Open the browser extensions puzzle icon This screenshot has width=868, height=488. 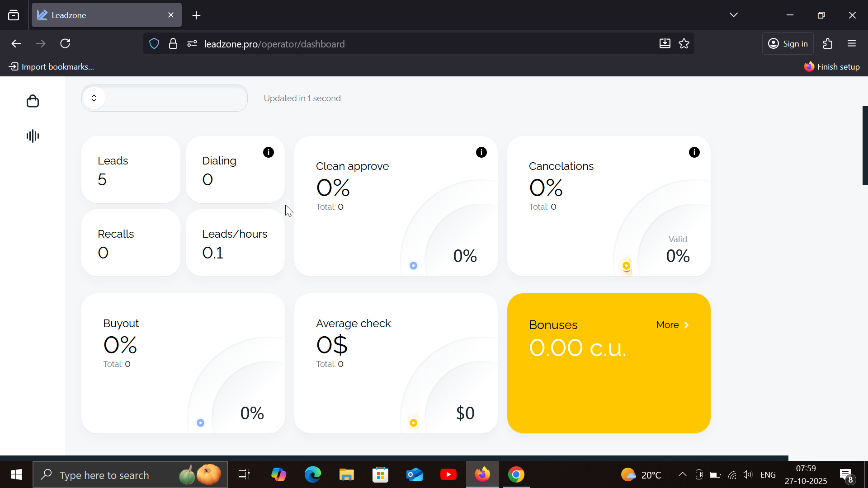pyautogui.click(x=828, y=44)
